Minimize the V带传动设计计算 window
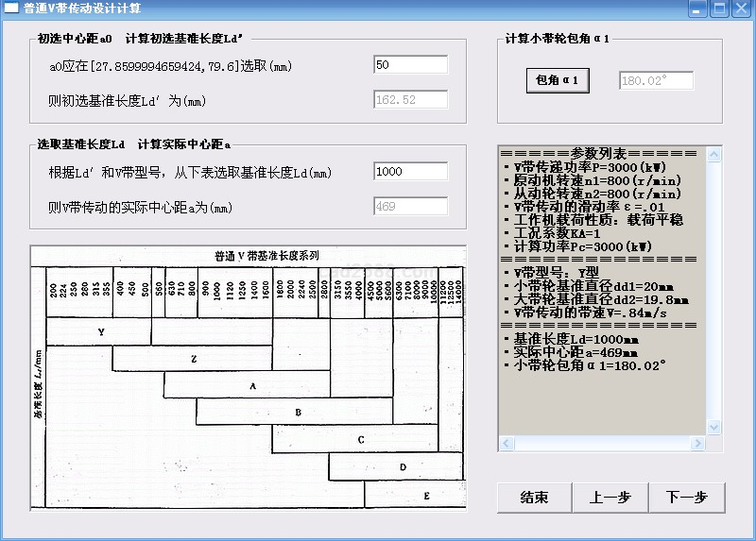 tap(697, 9)
